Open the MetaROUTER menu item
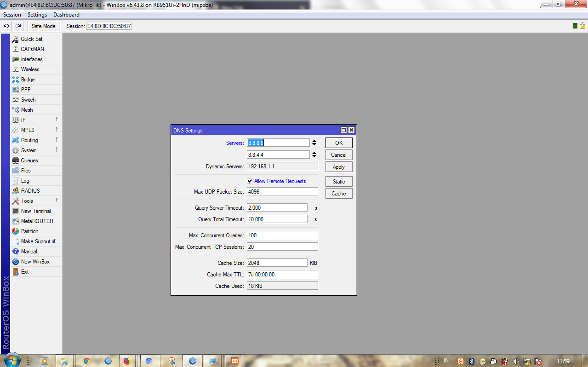This screenshot has height=367, width=588. [36, 221]
